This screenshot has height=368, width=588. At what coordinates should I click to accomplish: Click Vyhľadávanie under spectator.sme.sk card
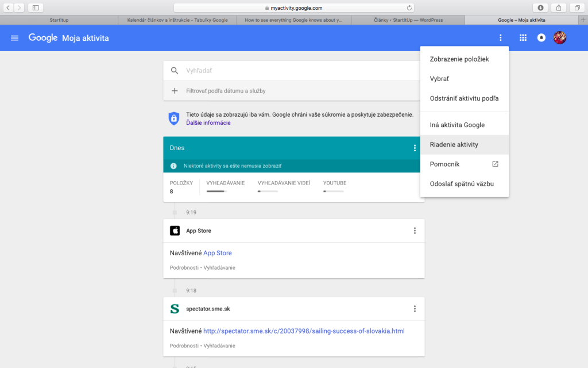(x=219, y=346)
